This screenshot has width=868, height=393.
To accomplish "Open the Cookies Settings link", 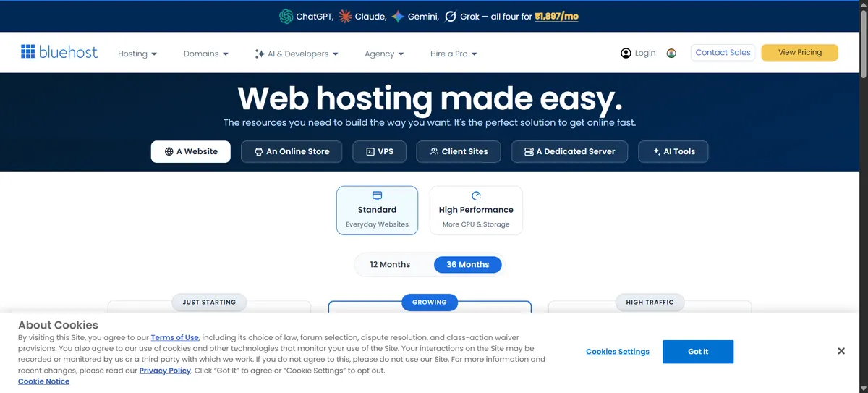I will click(x=618, y=352).
